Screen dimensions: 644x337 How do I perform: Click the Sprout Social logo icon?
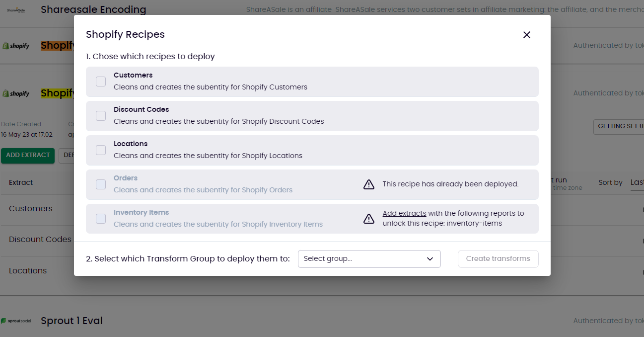click(x=16, y=321)
